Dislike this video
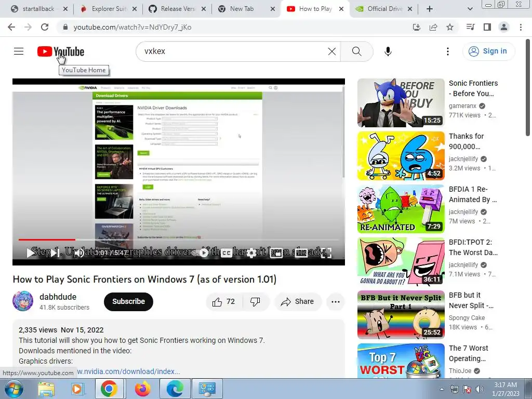532x399 pixels. [x=255, y=302]
